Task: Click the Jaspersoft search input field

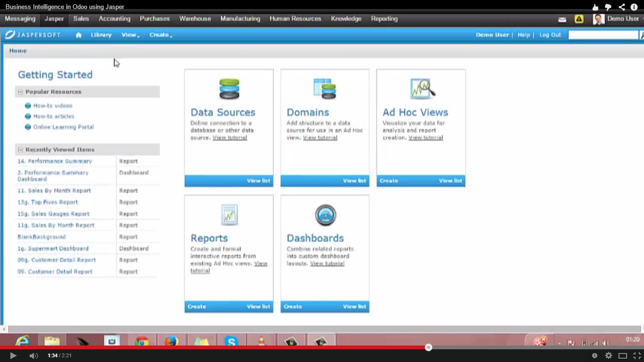Action: click(x=603, y=35)
